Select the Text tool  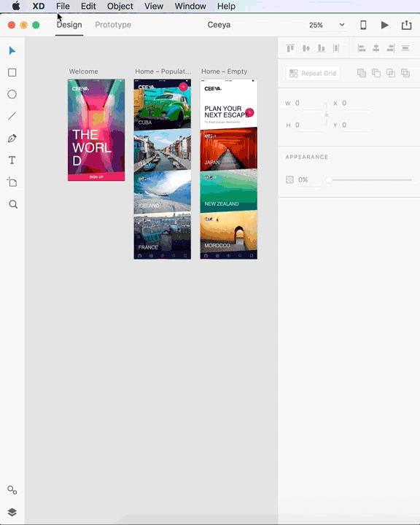[12, 160]
